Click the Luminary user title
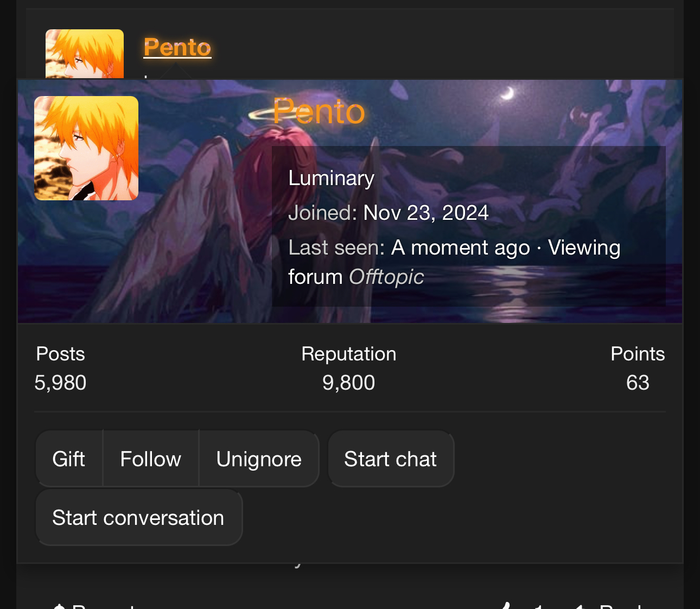The width and height of the screenshot is (700, 609). [x=331, y=178]
